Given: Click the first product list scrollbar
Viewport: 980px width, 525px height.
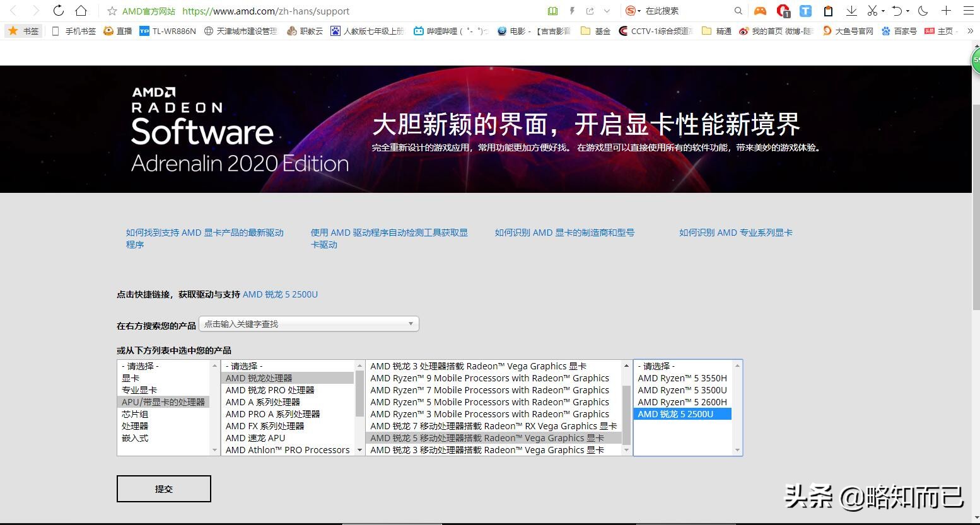Looking at the screenshot, I should point(215,407).
